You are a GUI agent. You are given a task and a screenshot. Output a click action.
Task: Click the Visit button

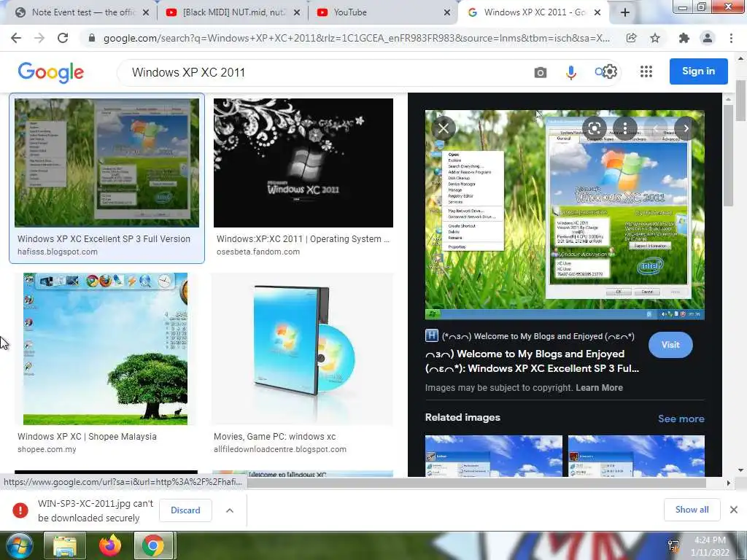(x=670, y=345)
